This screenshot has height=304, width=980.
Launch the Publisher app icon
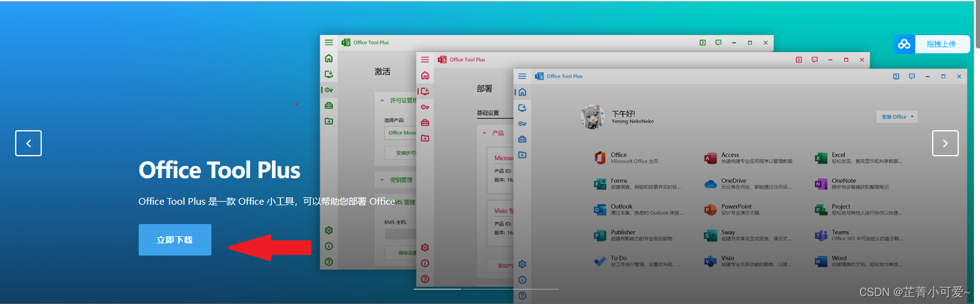coord(600,235)
